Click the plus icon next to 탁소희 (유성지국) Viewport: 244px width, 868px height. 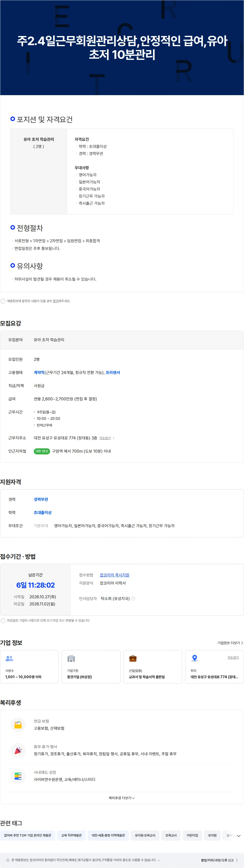tap(133, 598)
